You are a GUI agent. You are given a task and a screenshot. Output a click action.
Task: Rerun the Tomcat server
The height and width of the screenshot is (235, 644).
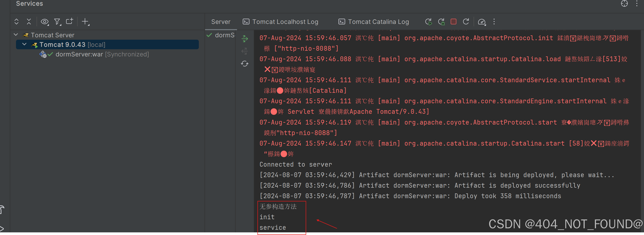[x=428, y=22]
